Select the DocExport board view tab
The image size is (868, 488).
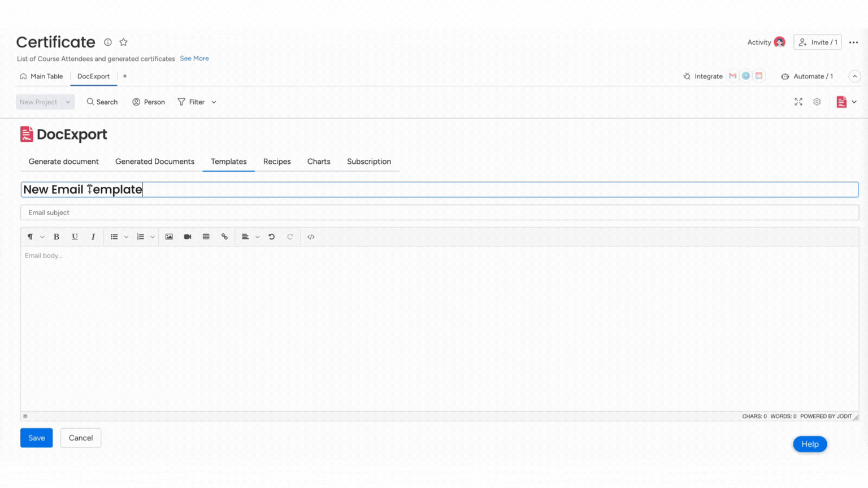tap(94, 76)
